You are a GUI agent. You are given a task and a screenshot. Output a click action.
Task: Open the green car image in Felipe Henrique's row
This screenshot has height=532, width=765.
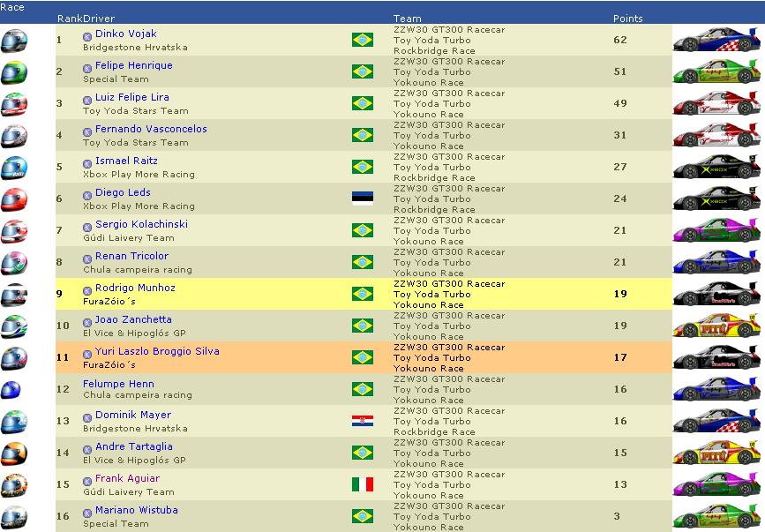716,71
